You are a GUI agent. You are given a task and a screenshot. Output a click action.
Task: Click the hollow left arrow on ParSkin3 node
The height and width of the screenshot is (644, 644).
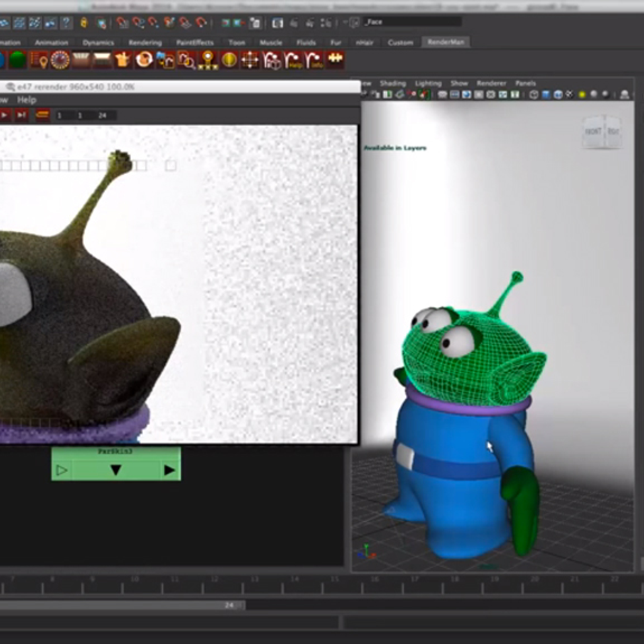point(62,470)
